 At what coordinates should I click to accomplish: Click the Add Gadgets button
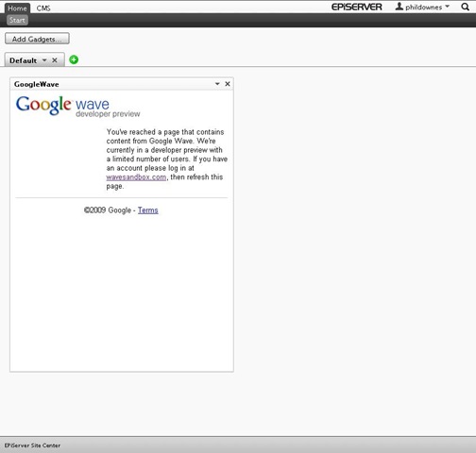37,39
